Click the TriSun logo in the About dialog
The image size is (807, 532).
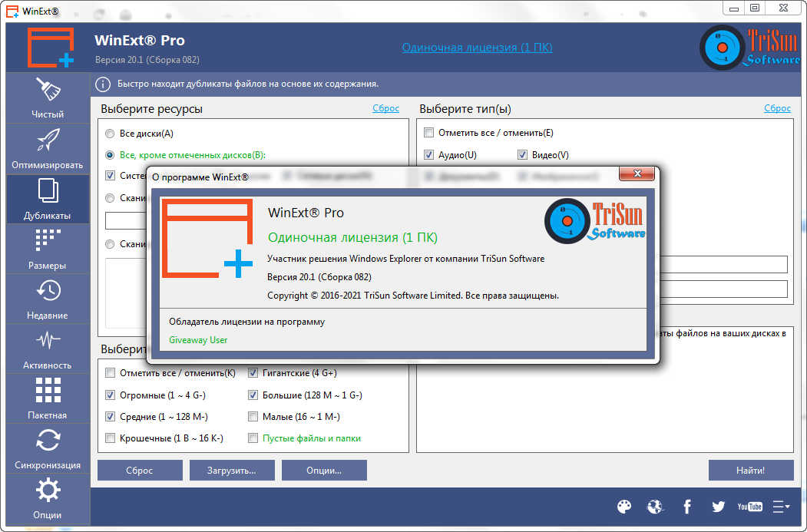click(x=594, y=221)
